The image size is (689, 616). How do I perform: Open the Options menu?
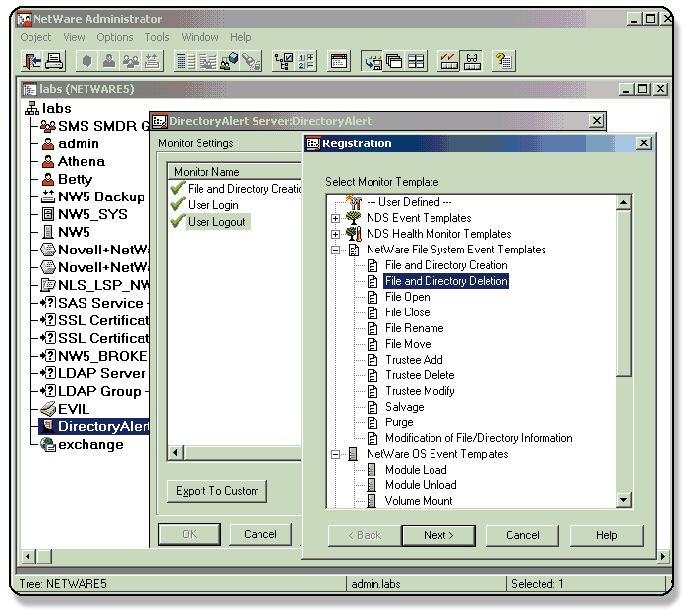[x=115, y=37]
